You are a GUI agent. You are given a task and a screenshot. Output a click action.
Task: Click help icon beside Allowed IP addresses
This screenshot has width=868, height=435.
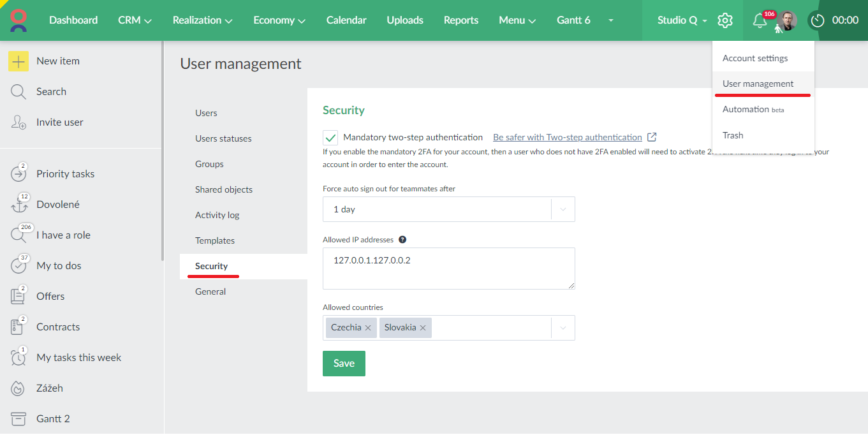coord(402,240)
